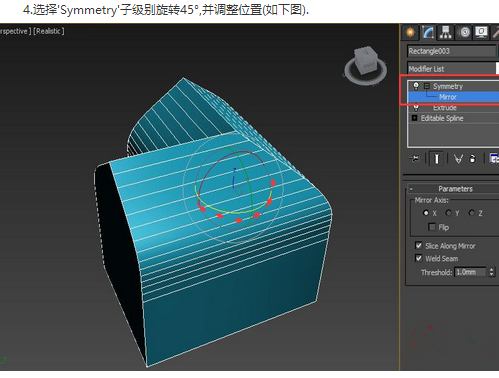Open the Hierarchy command panel tab
Image resolution: width=499 pixels, height=378 pixels.
click(445, 32)
